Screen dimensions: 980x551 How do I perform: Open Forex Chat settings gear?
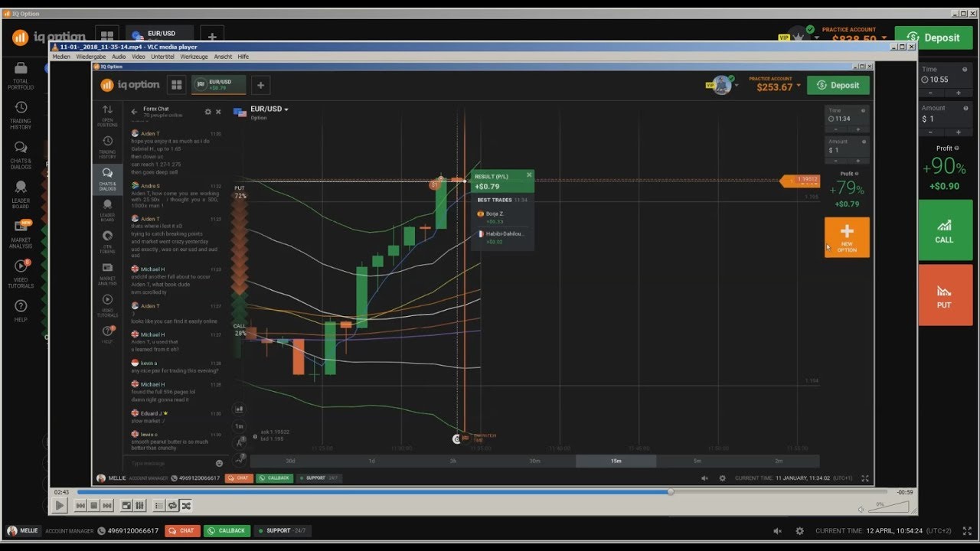(207, 112)
